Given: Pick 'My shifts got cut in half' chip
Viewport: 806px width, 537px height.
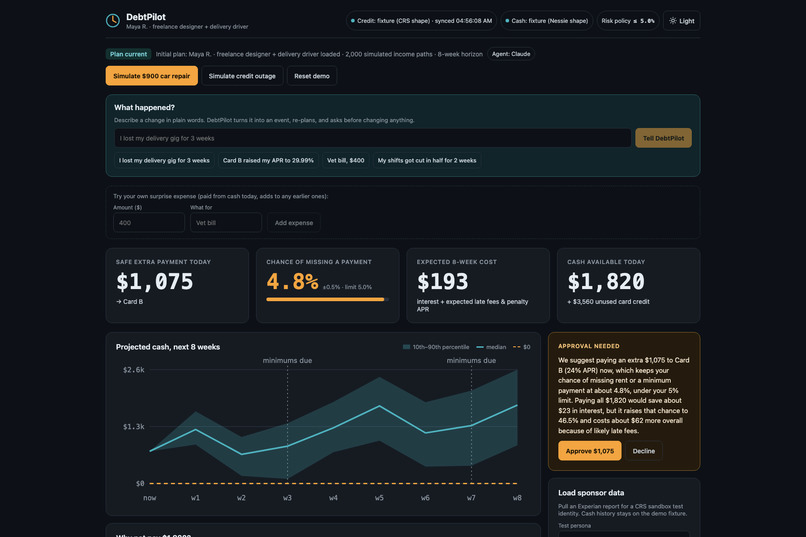Looking at the screenshot, I should [427, 160].
